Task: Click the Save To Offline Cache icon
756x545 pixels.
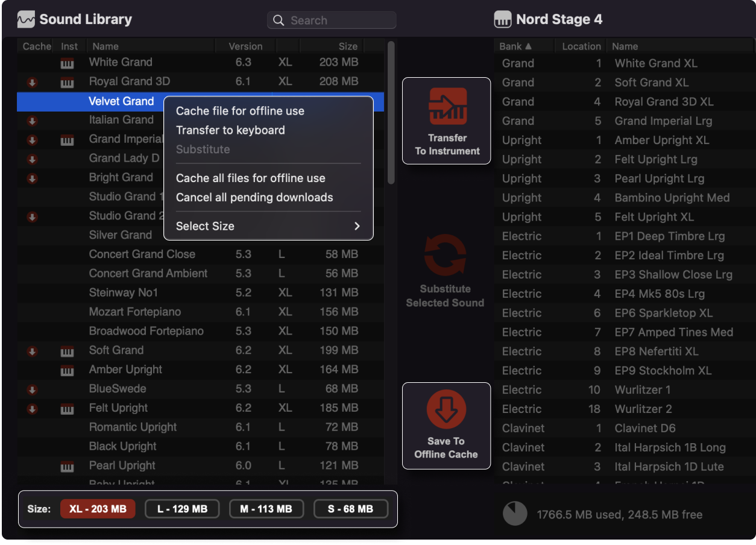Action: 446,409
